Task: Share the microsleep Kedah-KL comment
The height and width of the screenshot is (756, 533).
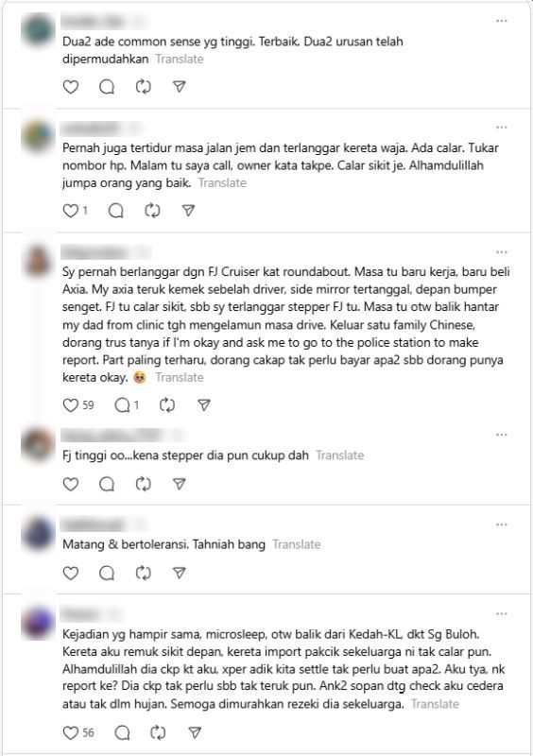Action: click(195, 733)
